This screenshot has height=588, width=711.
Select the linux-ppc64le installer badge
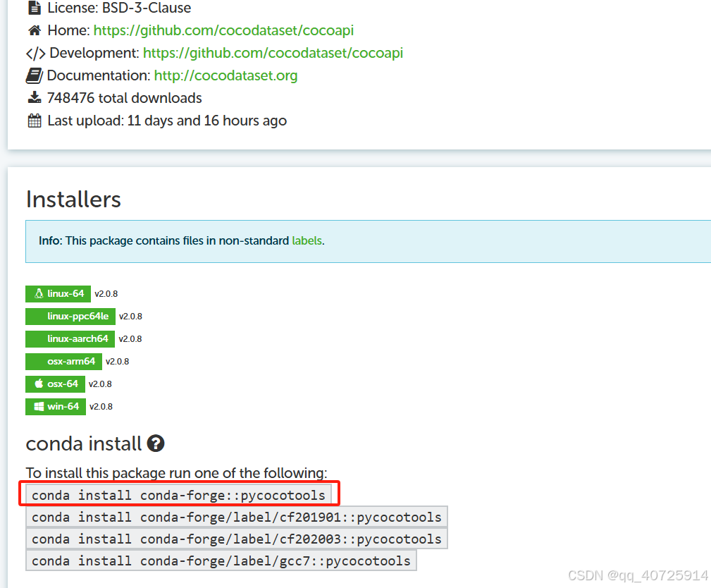pyautogui.click(x=70, y=317)
